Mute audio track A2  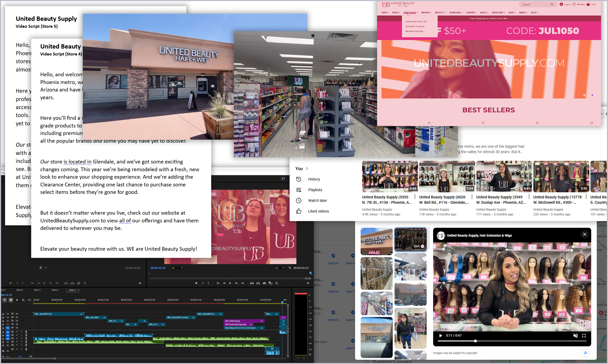(x=17, y=335)
